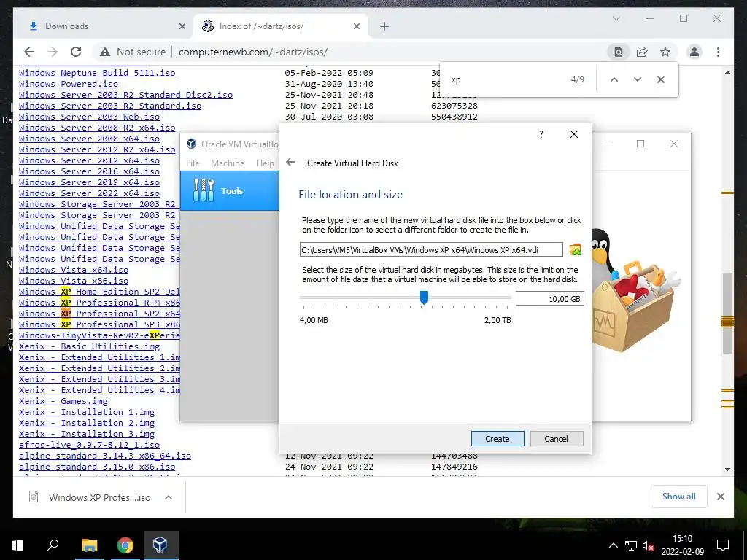The width and height of the screenshot is (747, 560).
Task: Click the Chrome back navigation arrow
Action: point(29,52)
